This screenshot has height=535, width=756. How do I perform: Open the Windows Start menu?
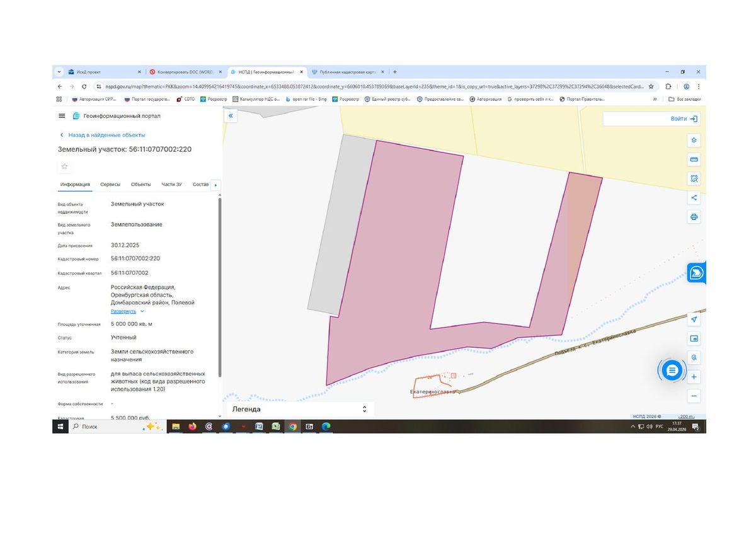point(60,427)
